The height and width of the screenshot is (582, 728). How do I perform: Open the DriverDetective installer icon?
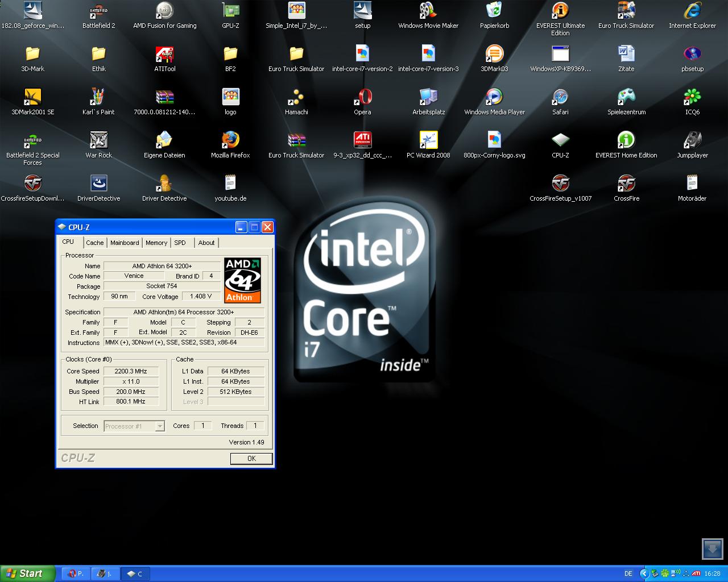(x=98, y=188)
